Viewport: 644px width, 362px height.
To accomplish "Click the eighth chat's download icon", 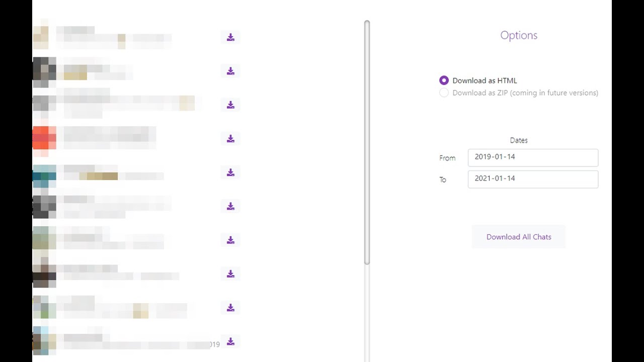I will coord(230,274).
